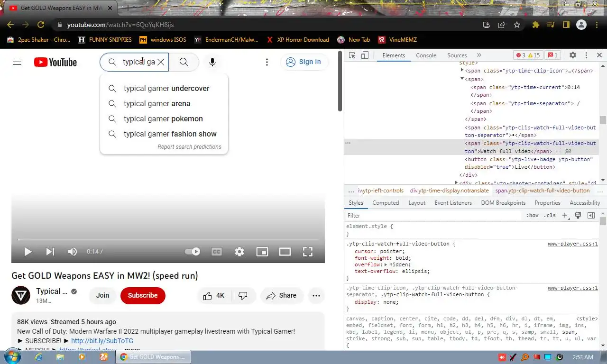
Task: Toggle DevTools device toolbar
Action: [x=365, y=55]
